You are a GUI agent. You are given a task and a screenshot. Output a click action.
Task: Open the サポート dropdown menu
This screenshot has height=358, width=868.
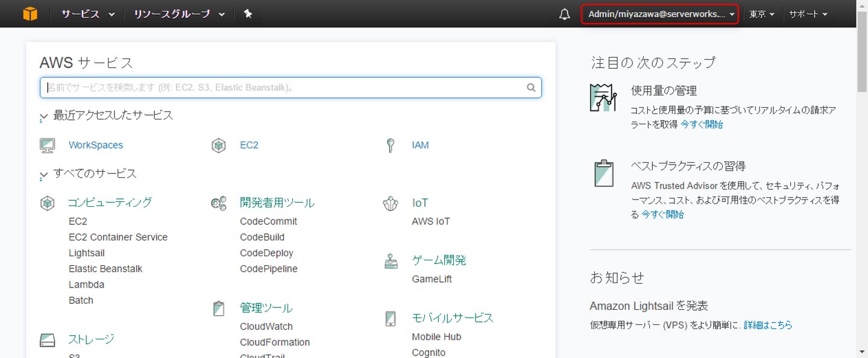pyautogui.click(x=808, y=14)
